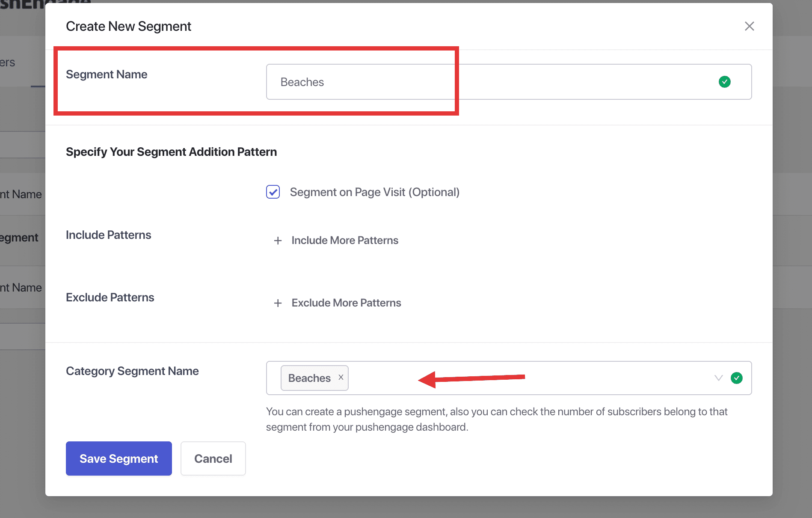The width and height of the screenshot is (812, 518).
Task: Expand the Category Segment Name dropdown arrow
Action: point(718,378)
